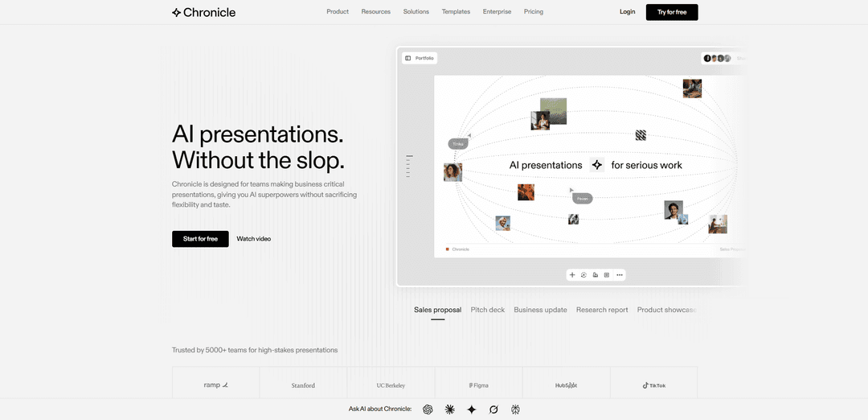Image resolution: width=868 pixels, height=420 pixels.
Task: Open Templates in the navigation bar
Action: coord(456,12)
